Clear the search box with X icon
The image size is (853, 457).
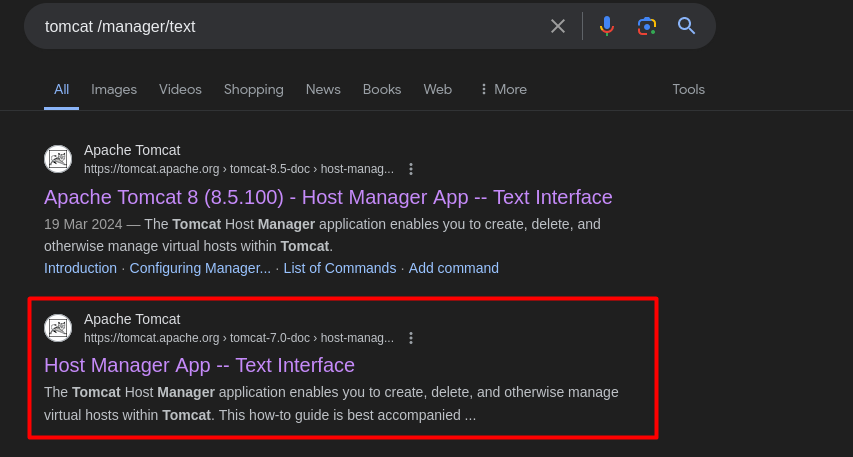pos(558,26)
